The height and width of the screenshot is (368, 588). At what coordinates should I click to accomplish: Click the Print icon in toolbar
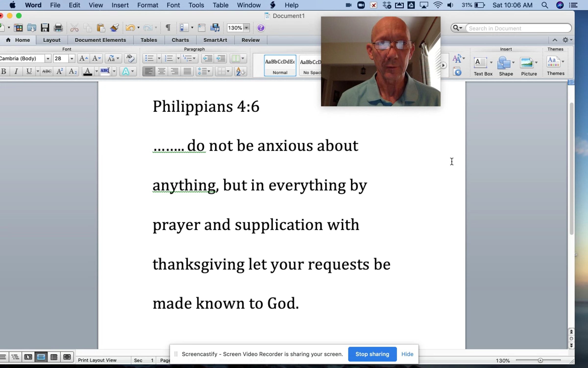58,28
